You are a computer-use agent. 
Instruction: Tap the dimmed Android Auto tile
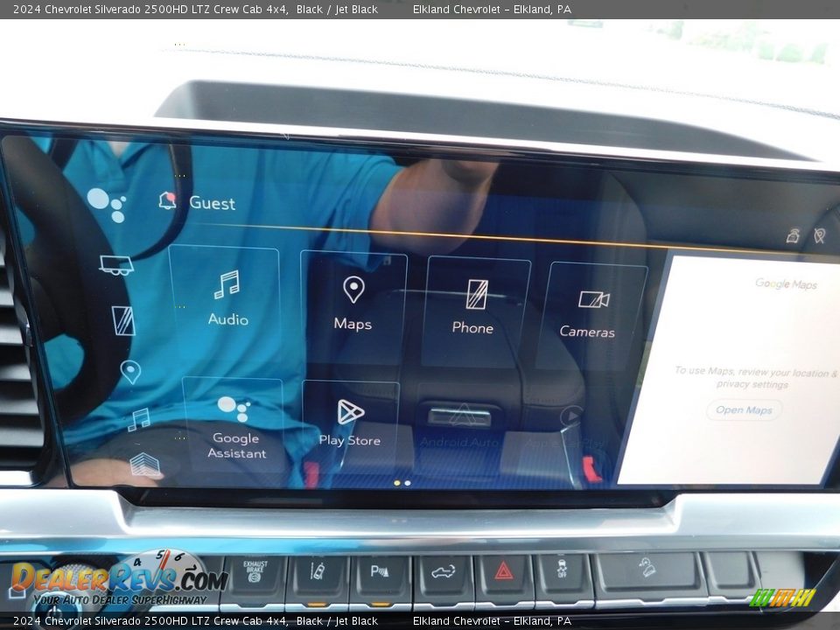coord(460,427)
